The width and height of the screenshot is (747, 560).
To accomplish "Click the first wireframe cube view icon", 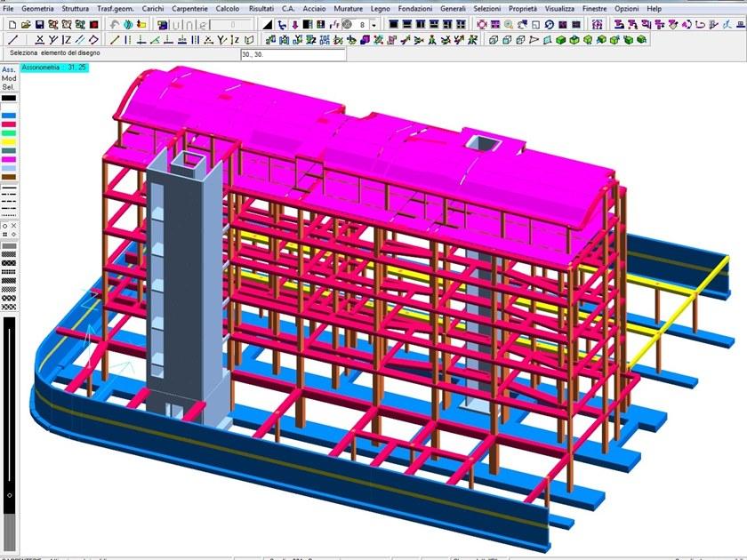I will (494, 40).
